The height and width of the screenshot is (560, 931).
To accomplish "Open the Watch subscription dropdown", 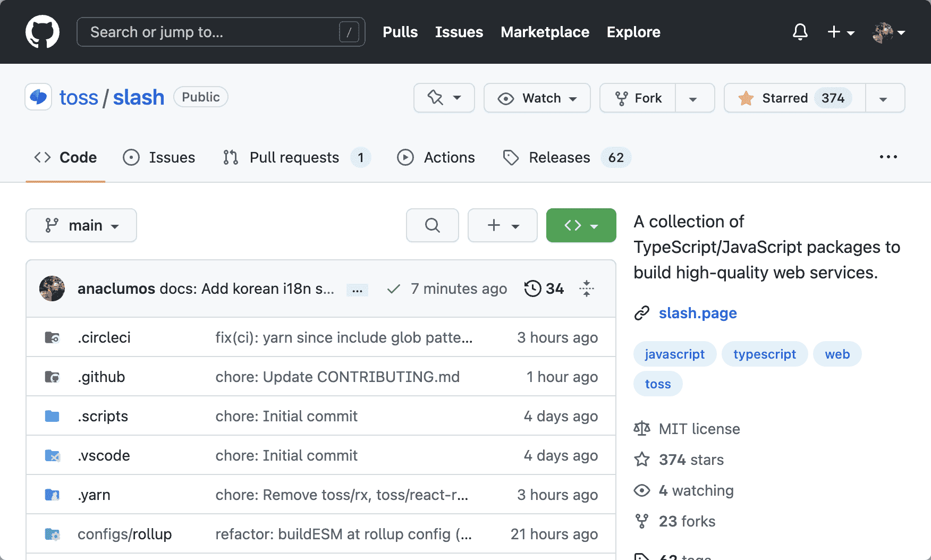I will coord(537,98).
